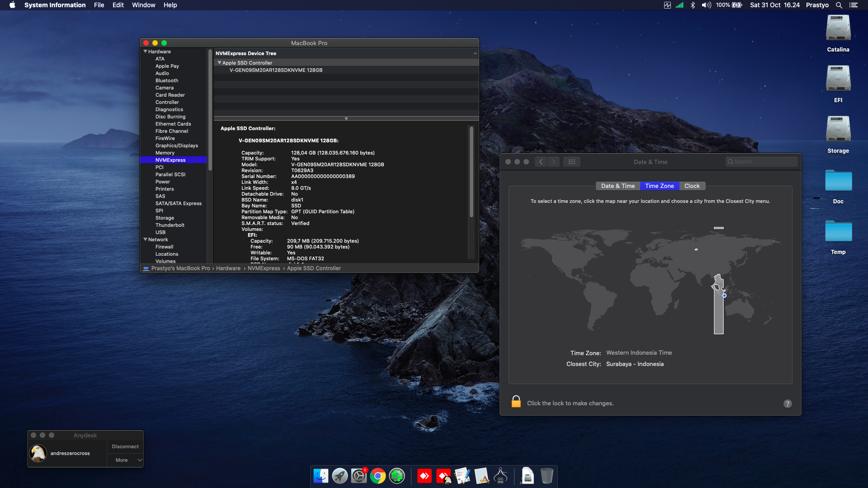Viewport: 868px width, 488px height.
Task: Open System Information caliper icon in dock
Action: [500, 476]
